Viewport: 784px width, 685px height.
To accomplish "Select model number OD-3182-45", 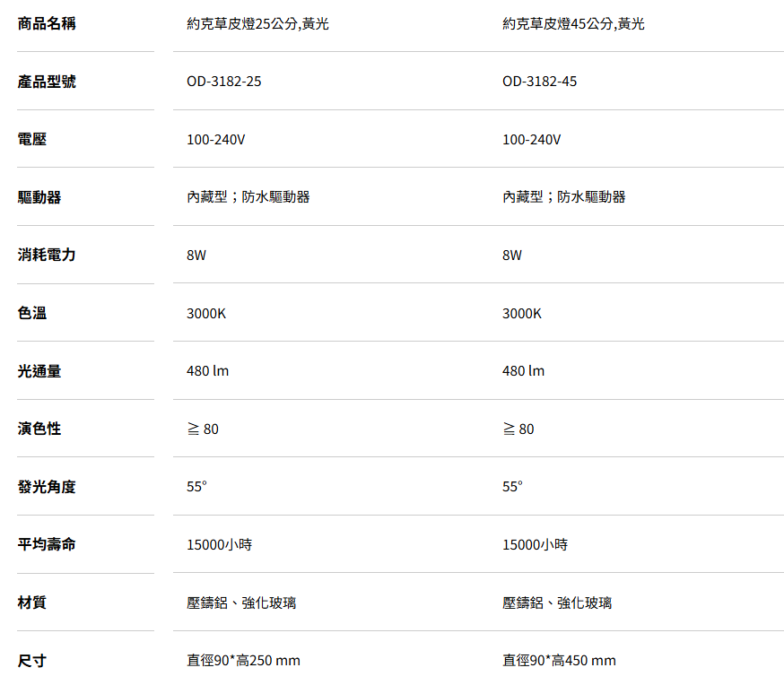I will [x=540, y=82].
